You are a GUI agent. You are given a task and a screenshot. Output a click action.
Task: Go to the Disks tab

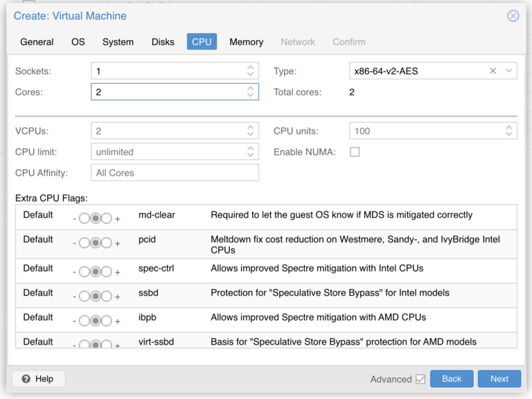(x=163, y=42)
